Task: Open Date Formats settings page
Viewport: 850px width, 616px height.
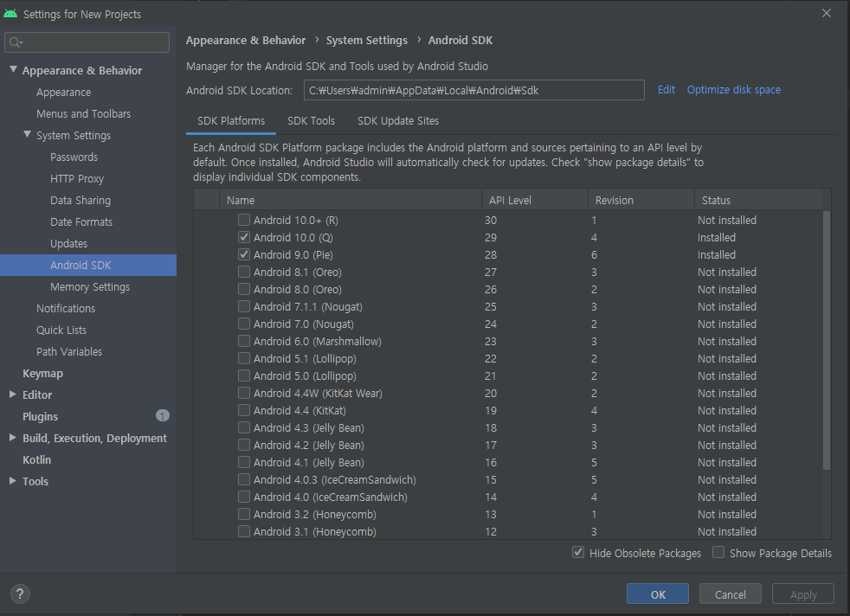Action: point(81,222)
